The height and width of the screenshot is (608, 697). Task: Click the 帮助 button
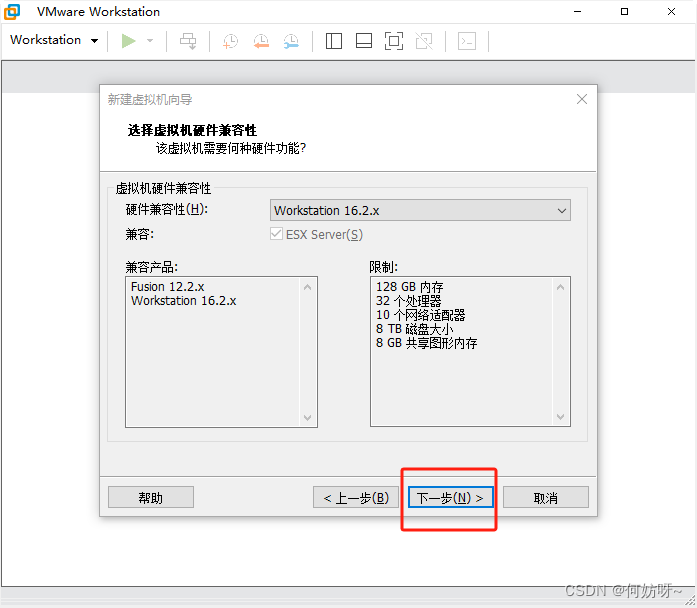pos(151,497)
